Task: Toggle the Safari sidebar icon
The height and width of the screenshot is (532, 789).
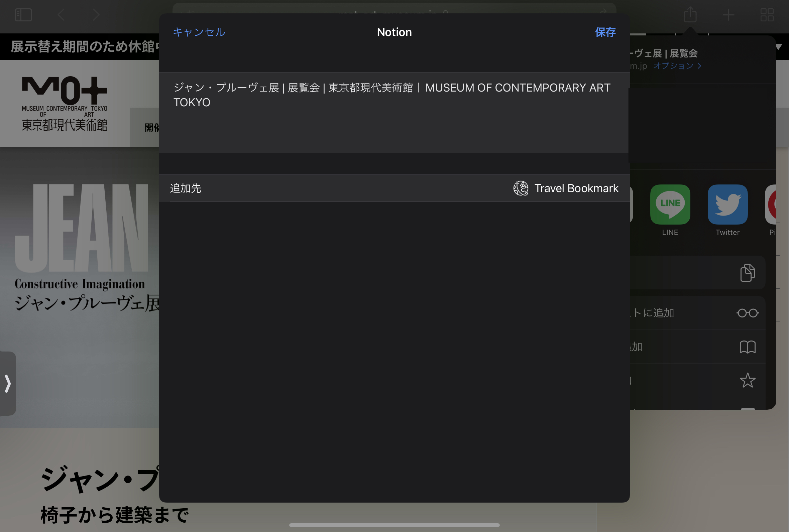Action: (23, 15)
